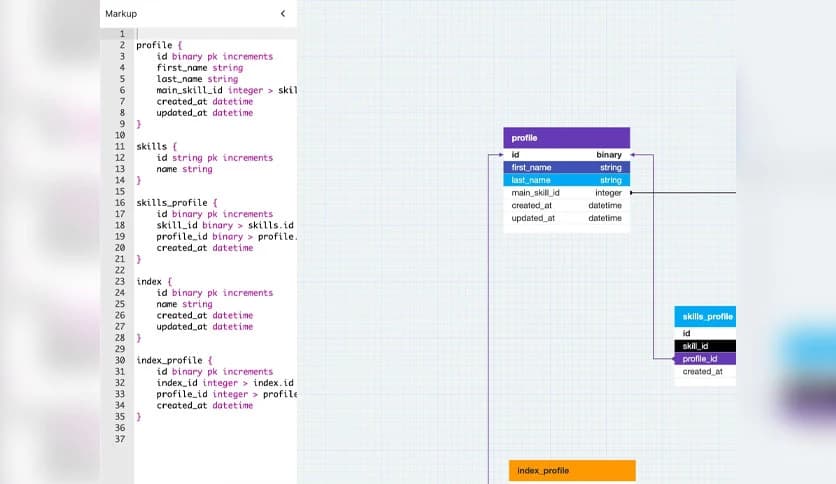
Task: Select the last_name field in profile table
Action: [x=566, y=180]
